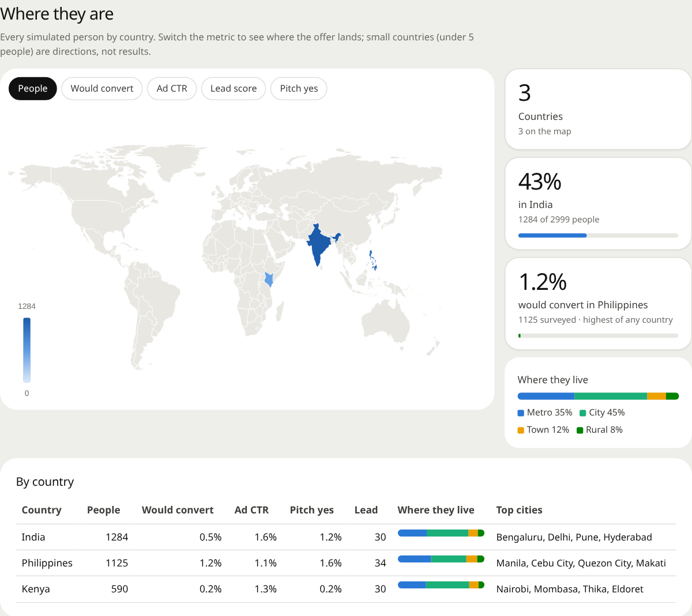Click the Metro 35% legend swatch
This screenshot has width=692, height=616.
pos(521,413)
